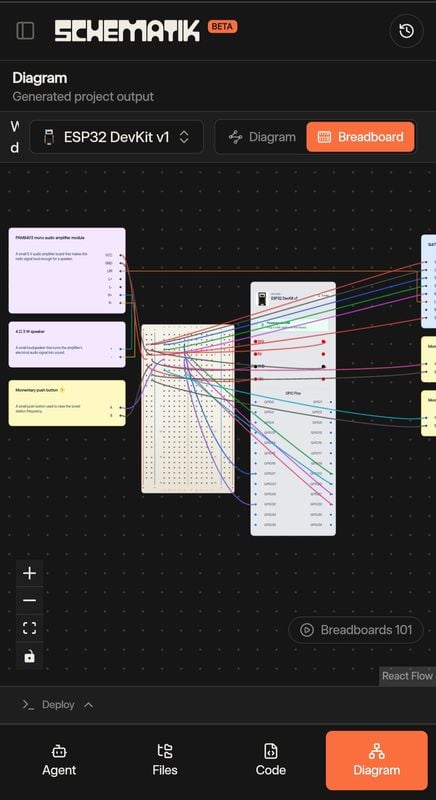Image resolution: width=436 pixels, height=800 pixels.
Task: Select the PAM8403 mono audio amplifier node
Action: click(67, 270)
